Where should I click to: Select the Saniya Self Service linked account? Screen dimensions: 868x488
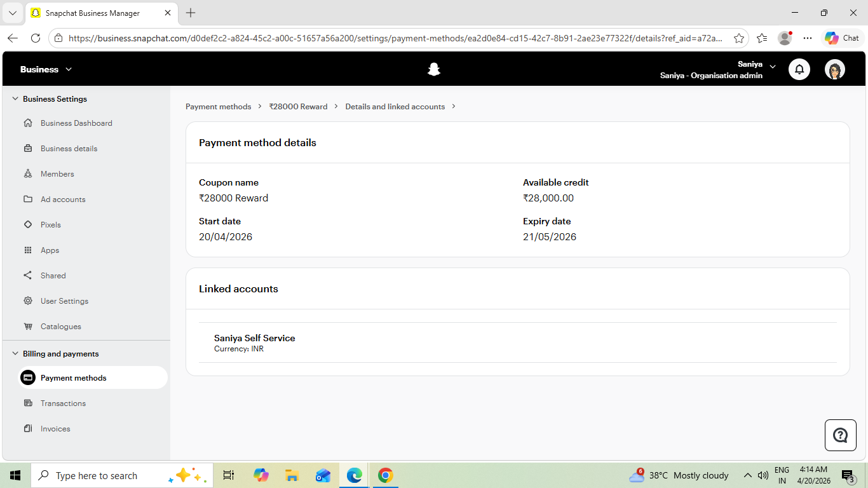(518, 342)
